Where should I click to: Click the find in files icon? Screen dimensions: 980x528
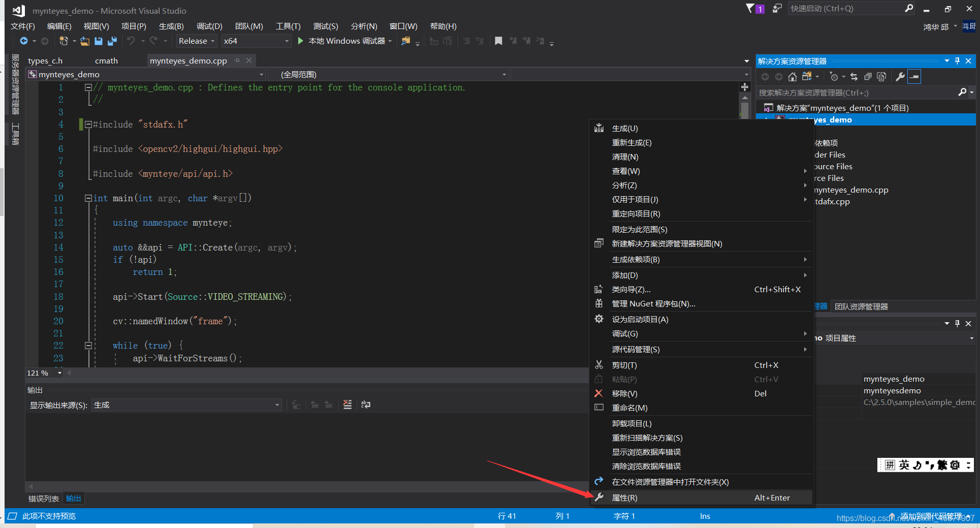[405, 41]
